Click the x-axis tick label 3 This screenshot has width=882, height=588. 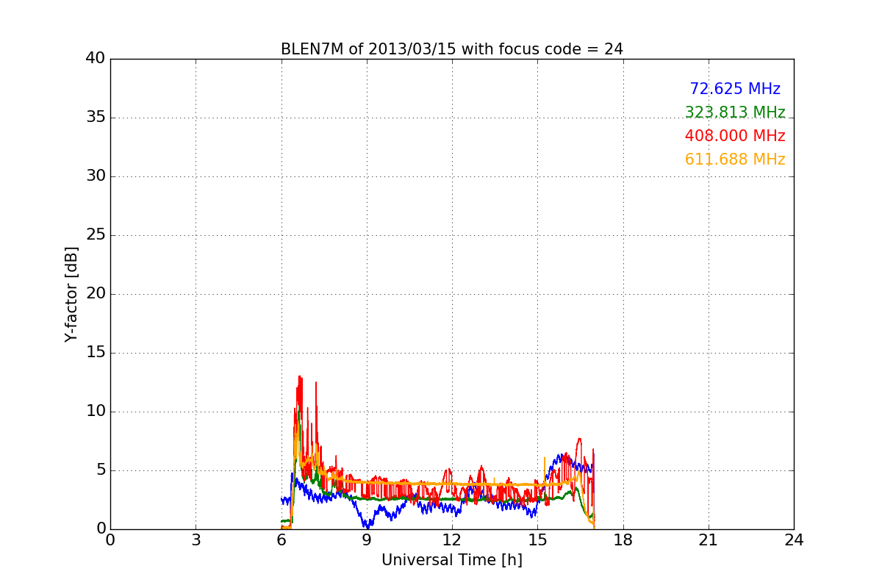coord(196,540)
